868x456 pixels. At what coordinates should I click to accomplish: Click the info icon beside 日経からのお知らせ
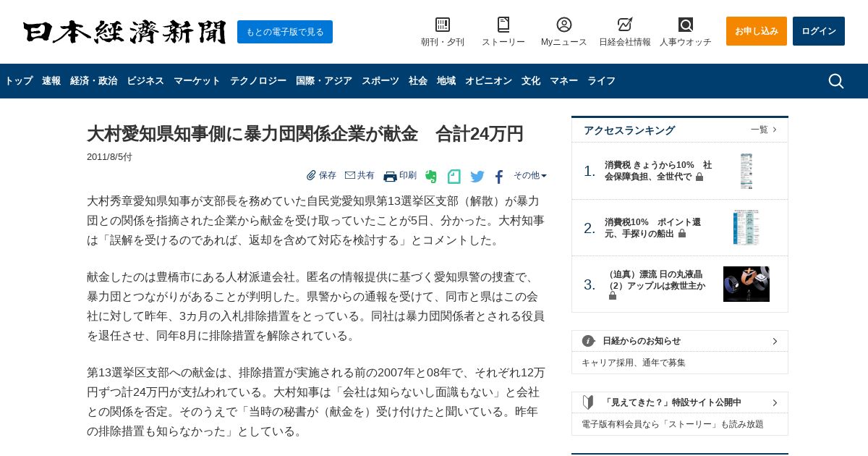[589, 341]
